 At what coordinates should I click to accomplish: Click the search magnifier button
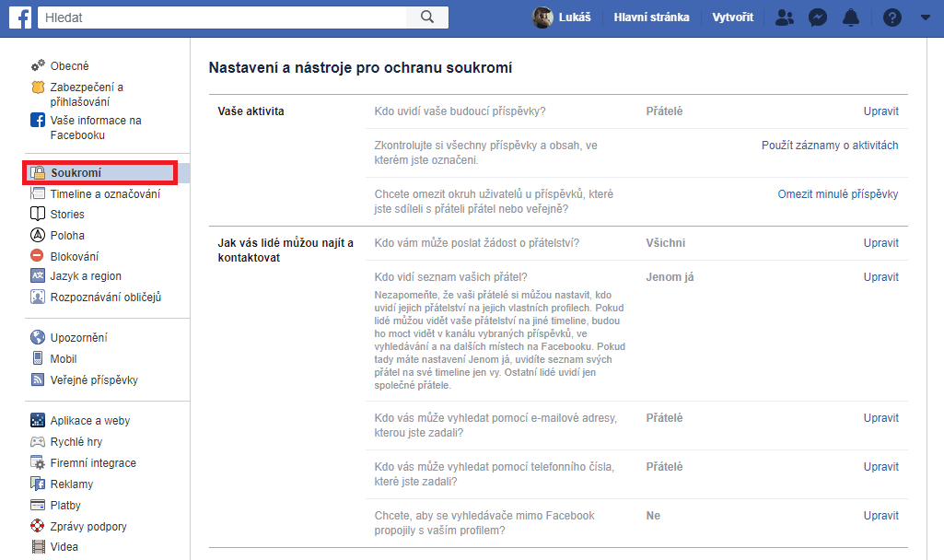coord(427,17)
